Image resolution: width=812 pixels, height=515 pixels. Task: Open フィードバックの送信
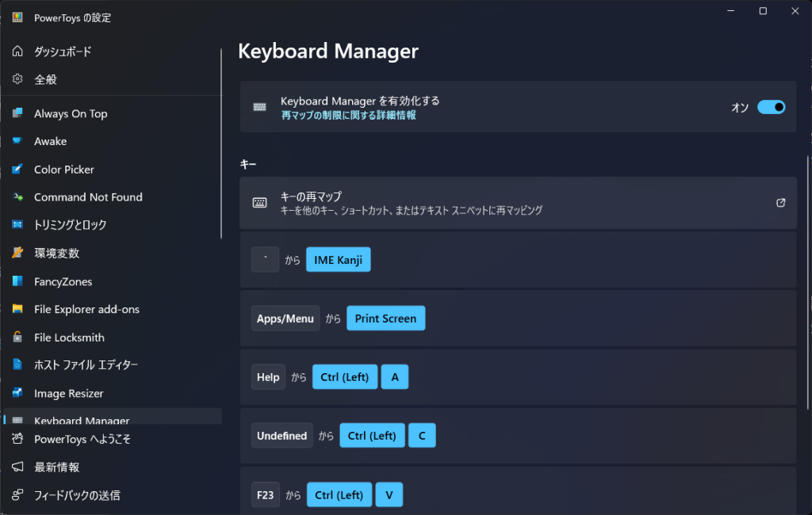[113, 495]
